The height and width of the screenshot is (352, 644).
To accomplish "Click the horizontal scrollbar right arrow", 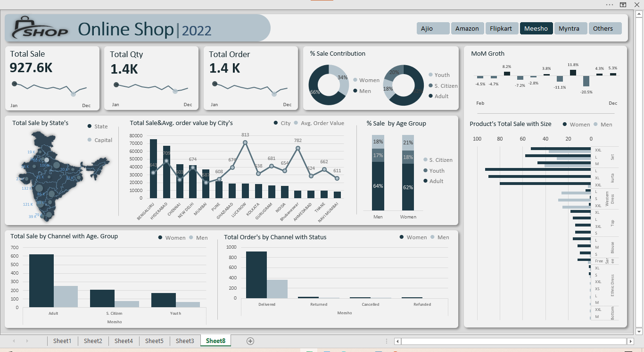I will click(x=631, y=341).
